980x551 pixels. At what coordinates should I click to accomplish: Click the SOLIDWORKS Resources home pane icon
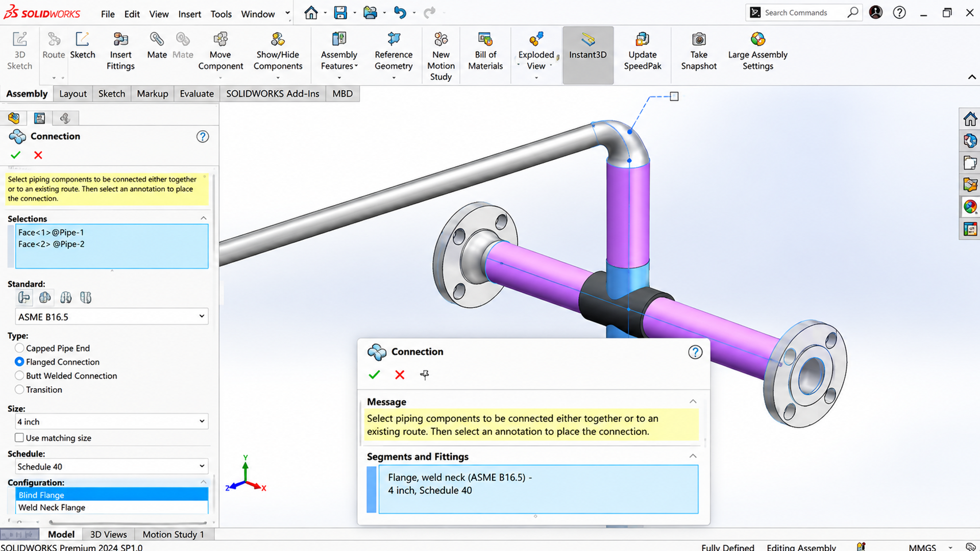970,119
